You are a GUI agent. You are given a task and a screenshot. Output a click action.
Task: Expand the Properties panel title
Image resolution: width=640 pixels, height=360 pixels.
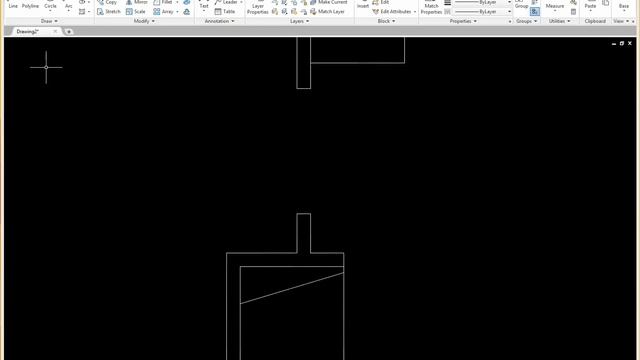pos(463,21)
